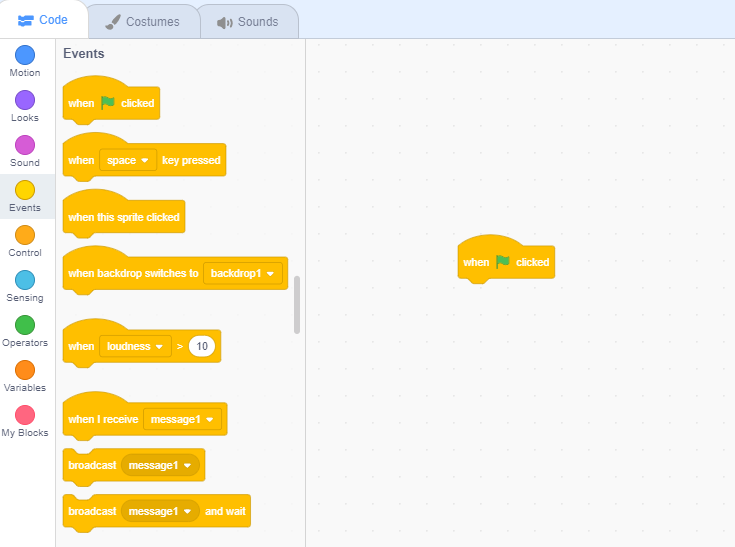
Task: Open the space key dropdown
Action: (128, 160)
